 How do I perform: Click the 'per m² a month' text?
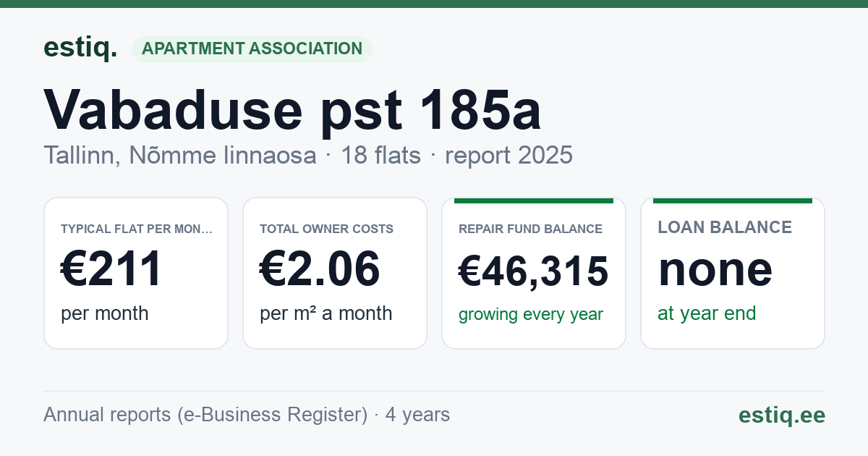326,313
